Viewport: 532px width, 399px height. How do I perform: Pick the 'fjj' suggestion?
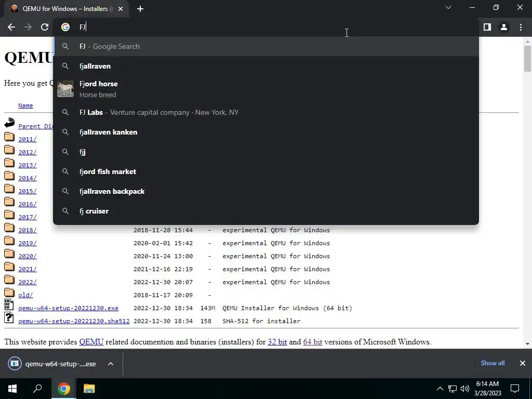[x=266, y=152]
